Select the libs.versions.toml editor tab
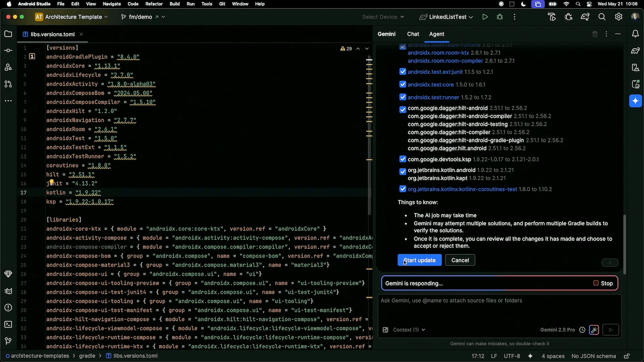This screenshot has width=644, height=362. (x=52, y=34)
